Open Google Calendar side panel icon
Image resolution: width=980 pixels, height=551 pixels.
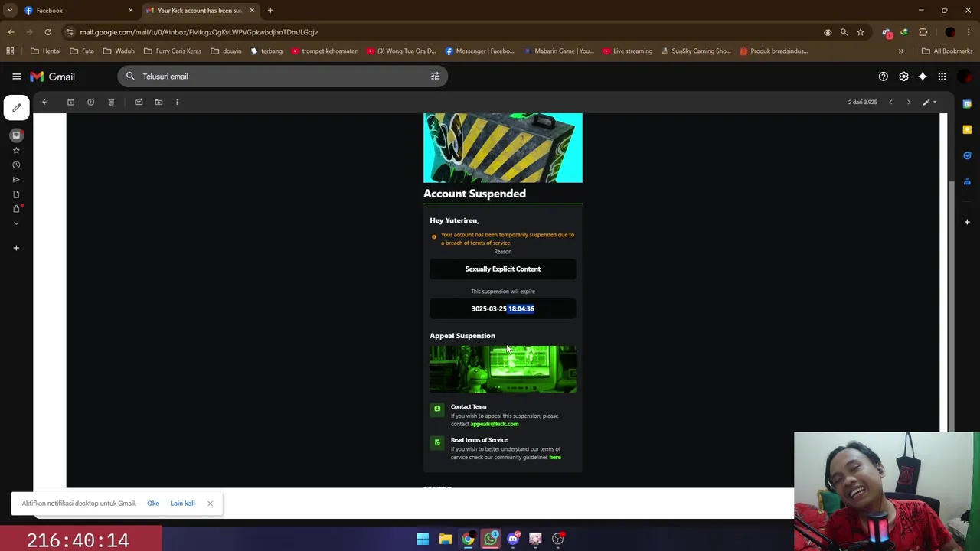967,104
